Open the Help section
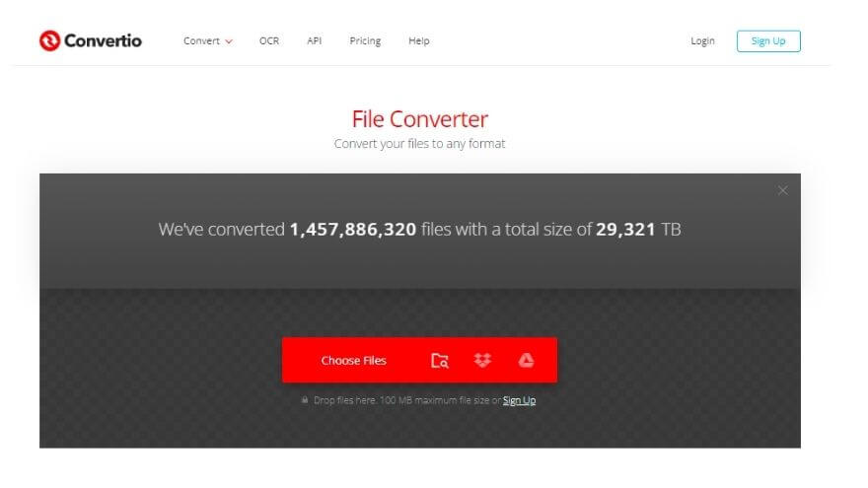This screenshot has width=868, height=488. [x=419, y=41]
